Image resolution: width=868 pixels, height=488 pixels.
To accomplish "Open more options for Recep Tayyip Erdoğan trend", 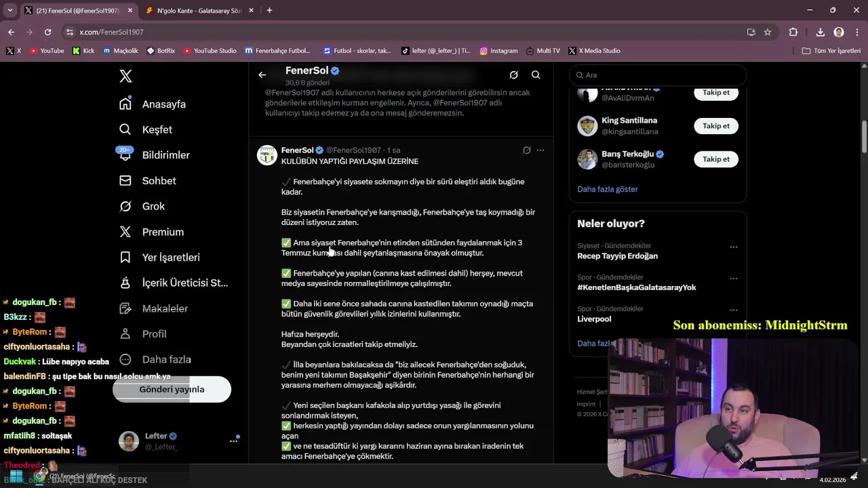I will 733,247.
